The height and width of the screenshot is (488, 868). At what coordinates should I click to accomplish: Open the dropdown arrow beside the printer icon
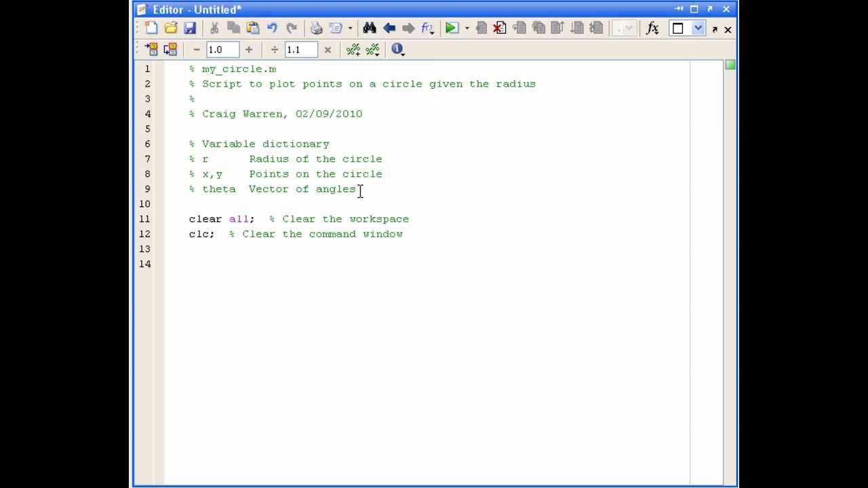click(350, 28)
